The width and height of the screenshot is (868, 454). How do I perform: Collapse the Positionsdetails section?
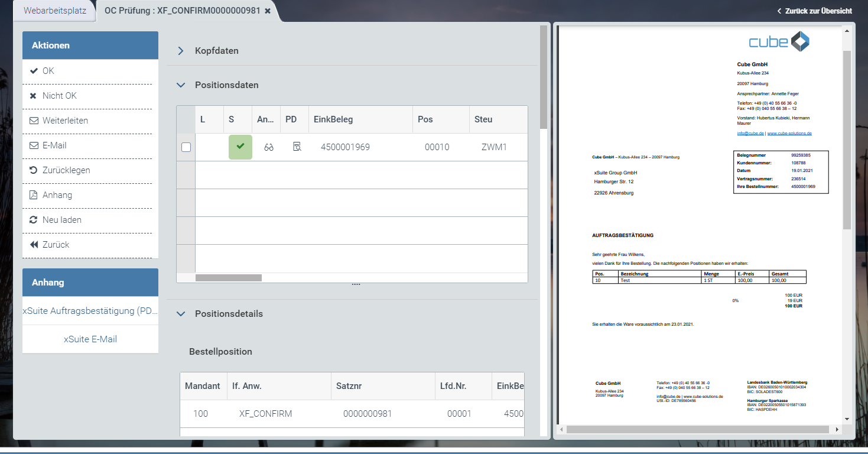(181, 314)
